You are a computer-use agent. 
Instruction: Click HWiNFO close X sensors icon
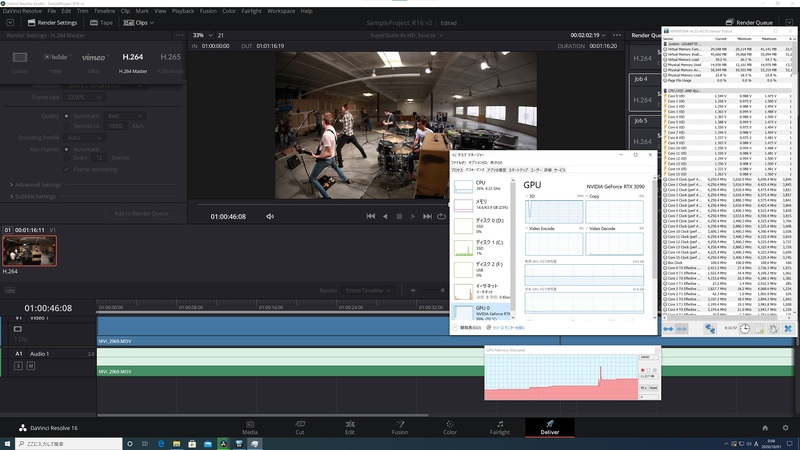788,329
